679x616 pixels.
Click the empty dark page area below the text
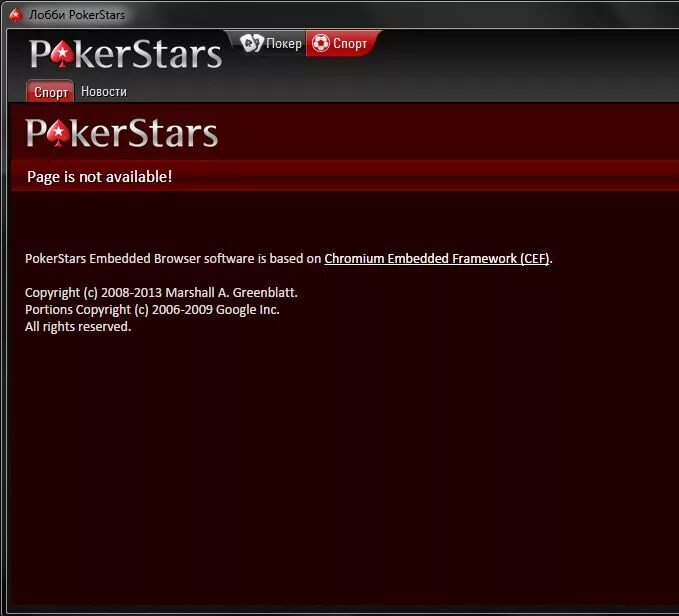click(342, 468)
